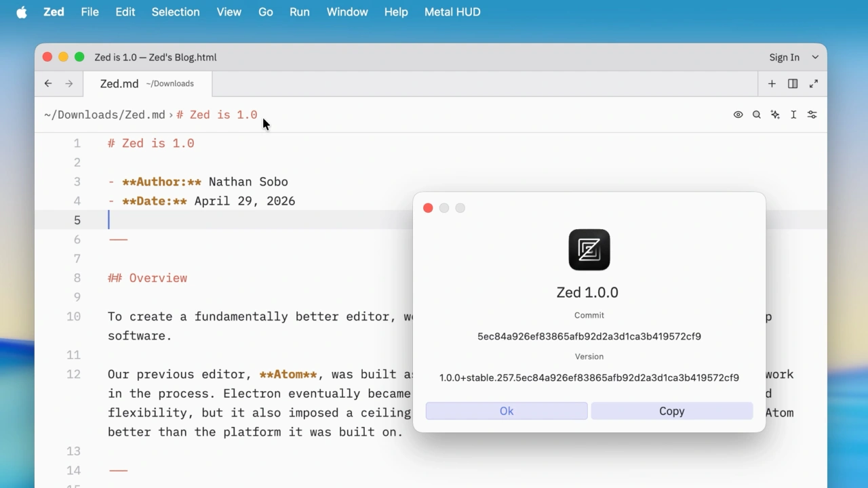Click the plus icon for new tab

coord(772,83)
